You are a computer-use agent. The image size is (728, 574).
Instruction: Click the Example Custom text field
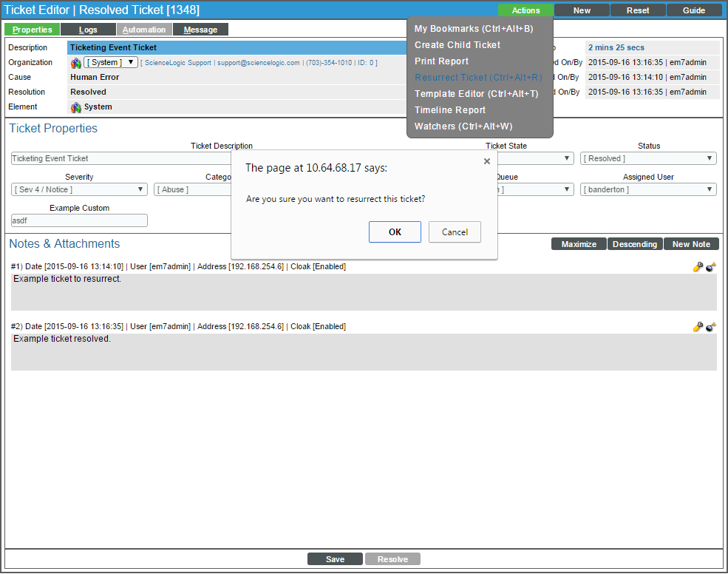click(79, 220)
